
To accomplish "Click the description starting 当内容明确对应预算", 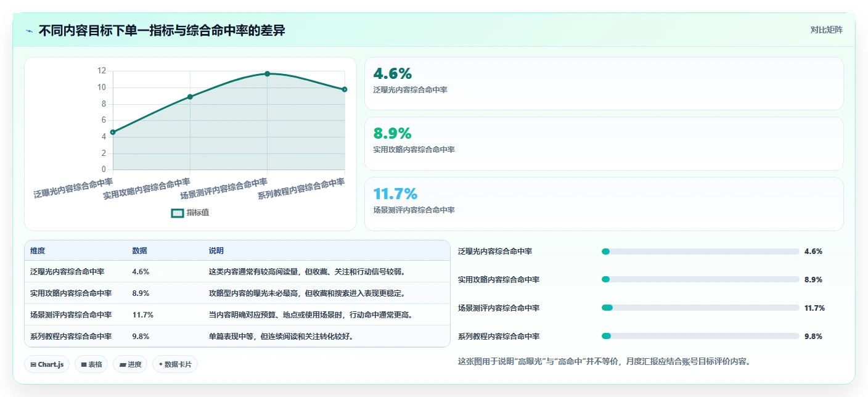I will pyautogui.click(x=310, y=314).
